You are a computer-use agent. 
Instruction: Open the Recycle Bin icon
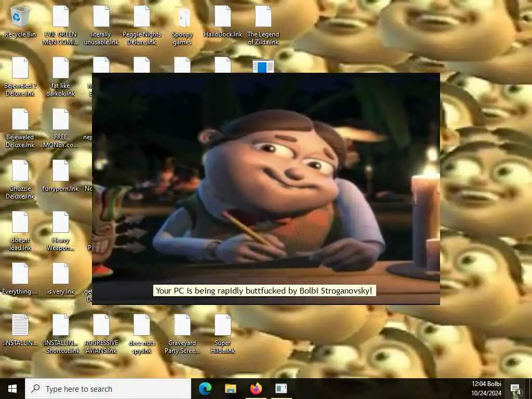tap(20, 22)
